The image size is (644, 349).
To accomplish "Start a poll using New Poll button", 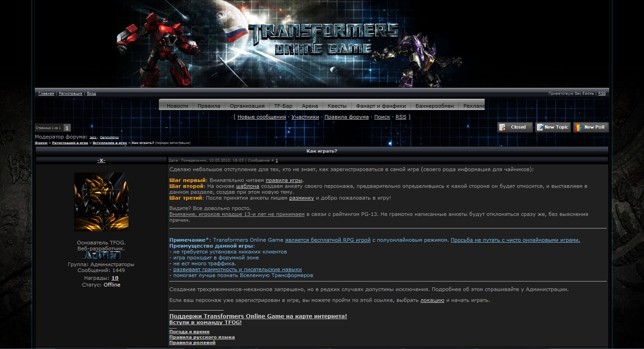I will 591,127.
